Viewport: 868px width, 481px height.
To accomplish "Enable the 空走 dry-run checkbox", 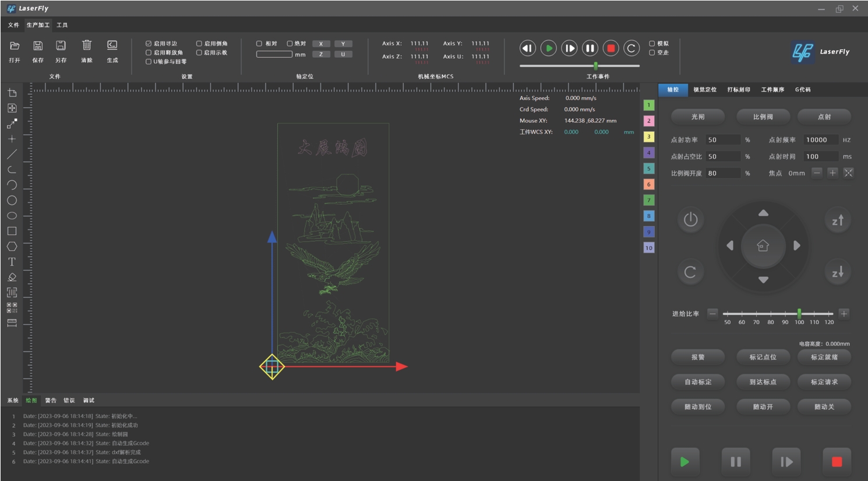I will coord(652,52).
